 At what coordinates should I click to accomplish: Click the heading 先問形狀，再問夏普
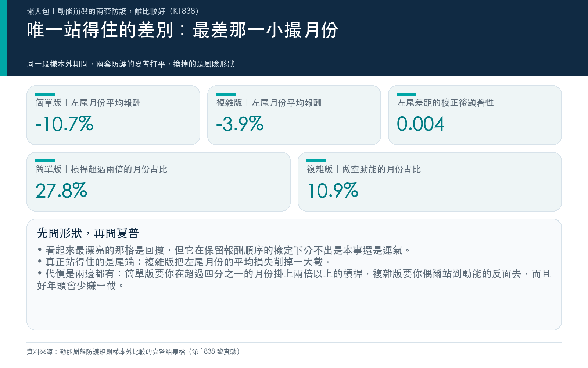click(88, 233)
